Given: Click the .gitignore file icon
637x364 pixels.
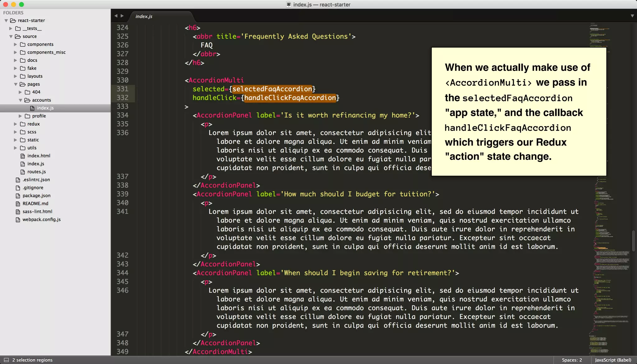Looking at the screenshot, I should (x=18, y=188).
